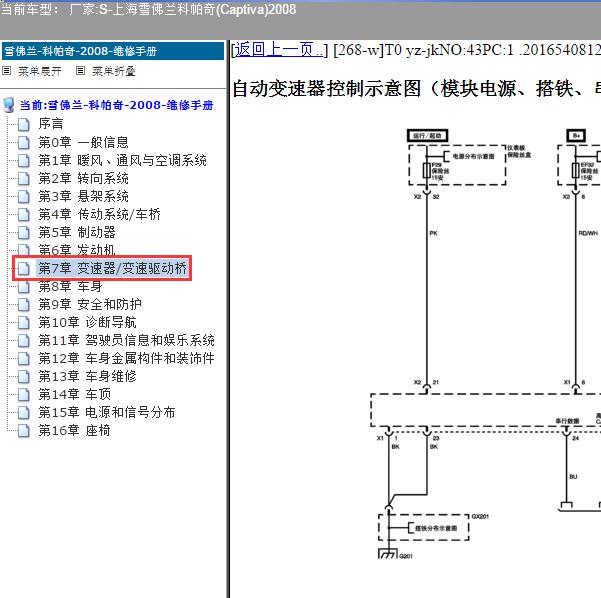Select chapter 第5章 制动器
Viewport: 601px width, 598px height.
tap(77, 232)
